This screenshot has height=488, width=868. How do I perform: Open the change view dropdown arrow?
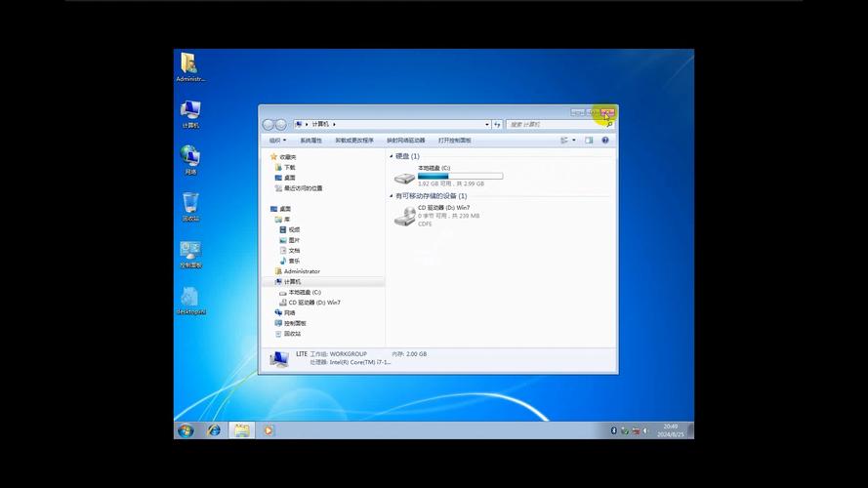pyautogui.click(x=573, y=141)
